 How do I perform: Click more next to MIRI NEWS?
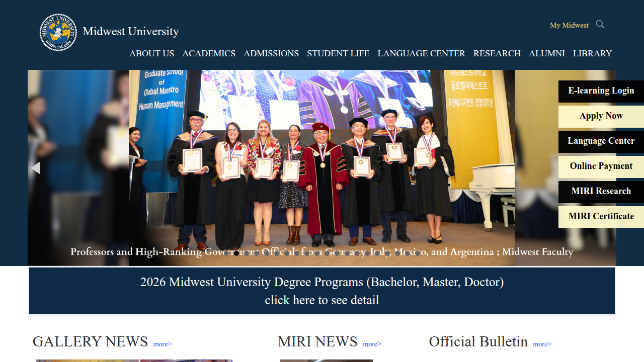click(372, 344)
